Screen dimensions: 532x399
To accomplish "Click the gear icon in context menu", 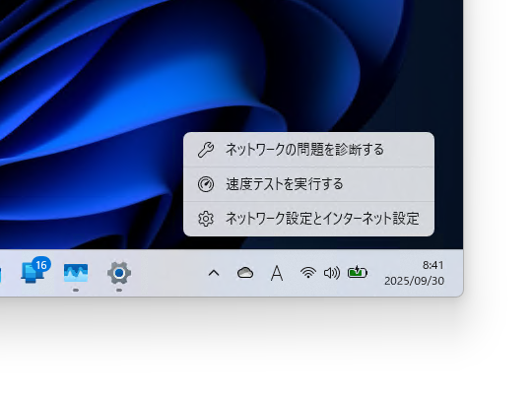I will (206, 219).
